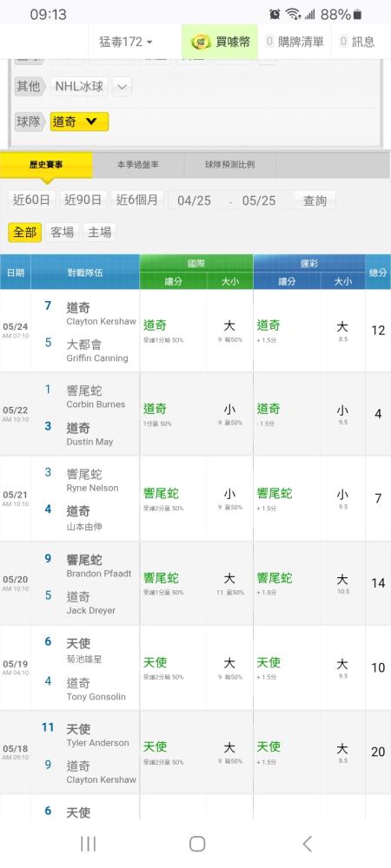Click the 05/24 date cell

click(x=16, y=331)
